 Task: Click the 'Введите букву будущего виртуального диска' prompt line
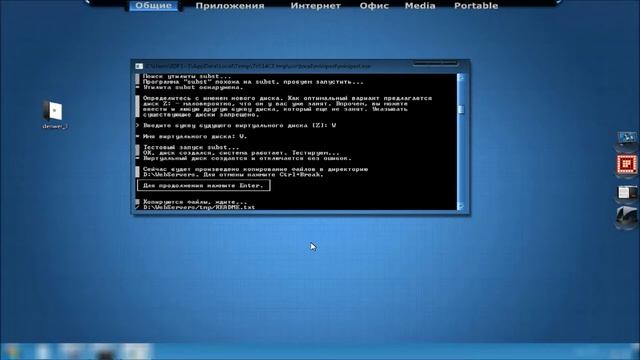click(240, 125)
